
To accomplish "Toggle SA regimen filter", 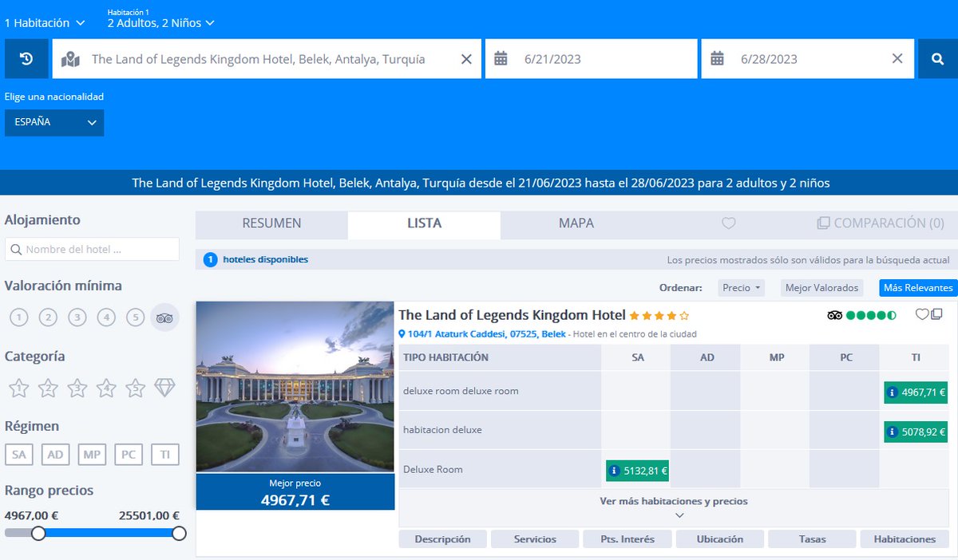I will tap(19, 455).
